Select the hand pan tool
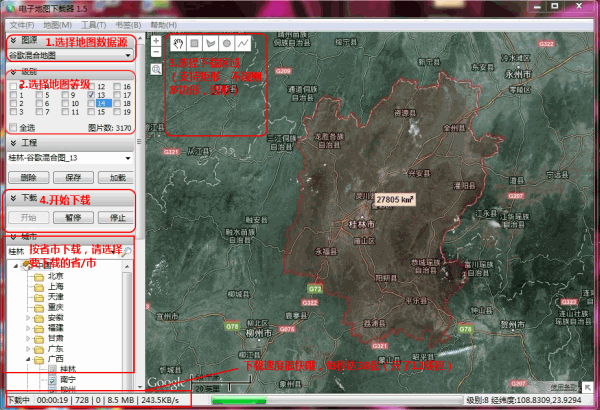This screenshot has height=410, width=600. tap(178, 44)
